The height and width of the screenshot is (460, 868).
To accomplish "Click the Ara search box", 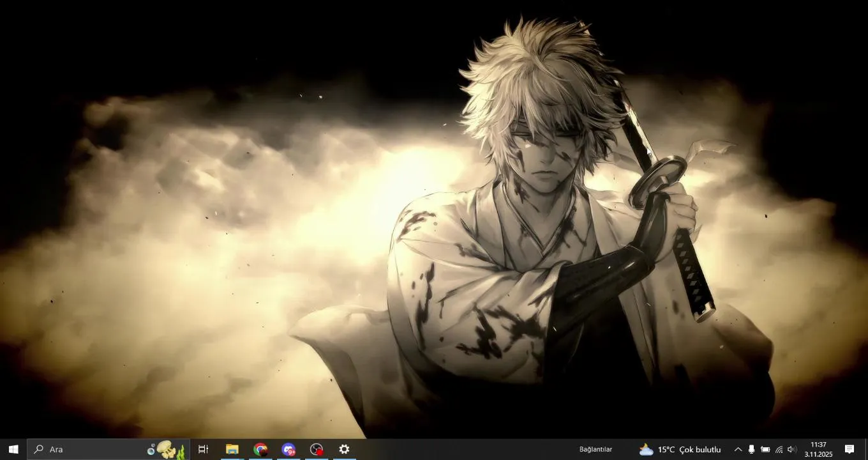I will tap(108, 449).
